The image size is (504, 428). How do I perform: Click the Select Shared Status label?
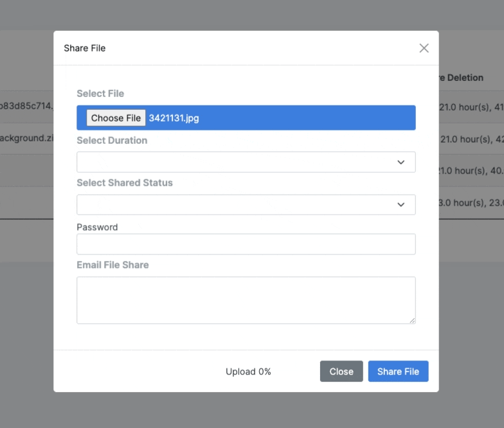click(125, 183)
